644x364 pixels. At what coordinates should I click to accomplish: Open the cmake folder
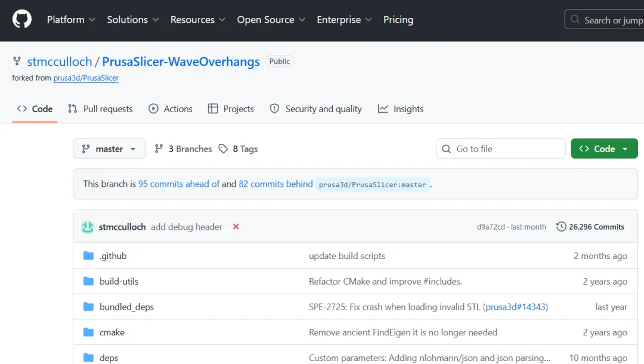[112, 332]
